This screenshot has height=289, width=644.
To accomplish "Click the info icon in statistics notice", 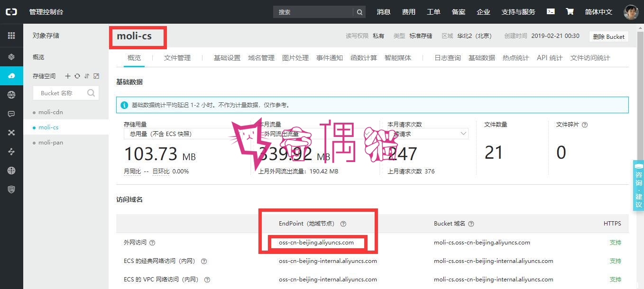I will 124,105.
